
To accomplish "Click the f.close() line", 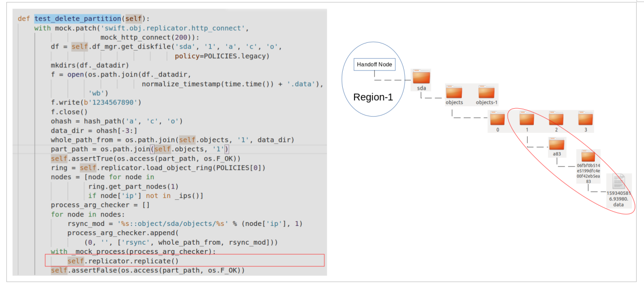I will (x=69, y=112).
